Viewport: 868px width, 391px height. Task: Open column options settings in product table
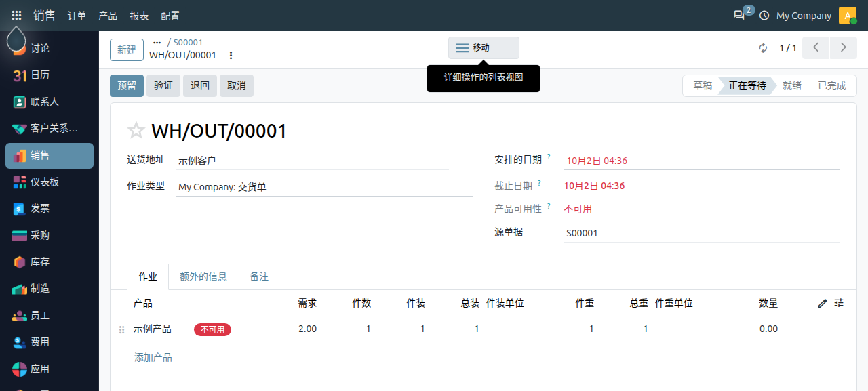(839, 303)
